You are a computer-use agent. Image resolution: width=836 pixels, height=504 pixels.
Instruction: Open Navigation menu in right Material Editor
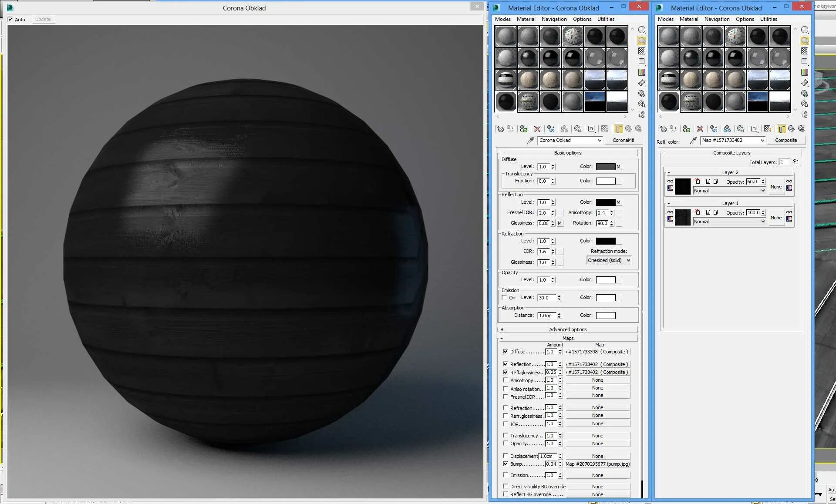click(x=717, y=19)
